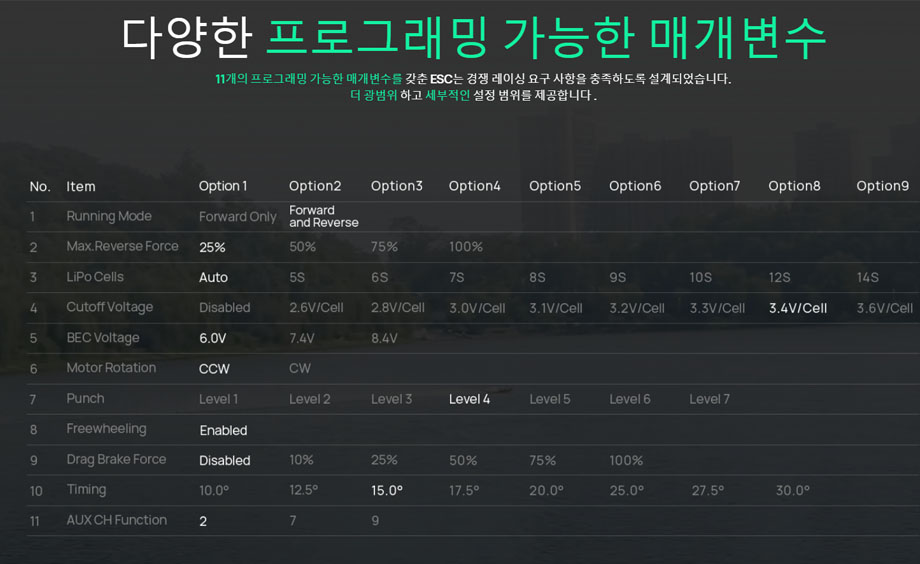Screen dimensions: 920x564
Task: Click Enabled in the Freewheeling row
Action: 223,430
